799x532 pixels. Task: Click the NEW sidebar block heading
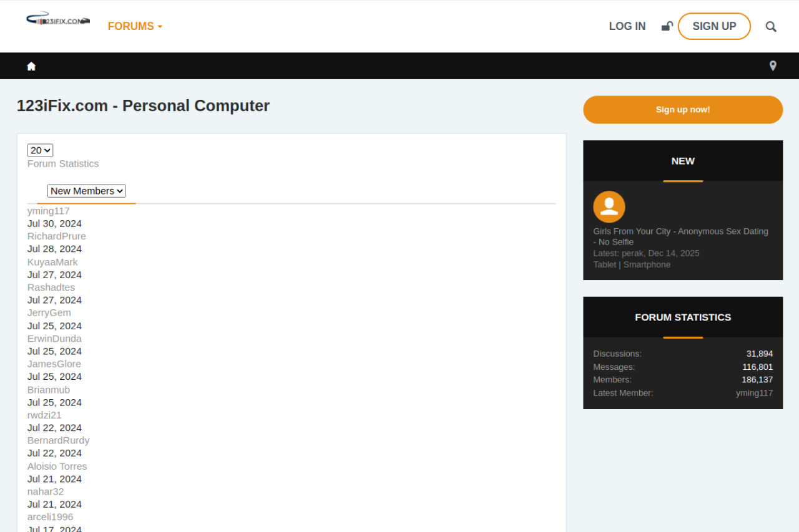683,161
